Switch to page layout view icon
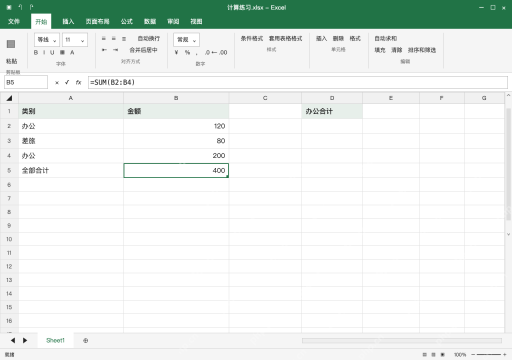This screenshot has height=360, width=512. click(433, 355)
